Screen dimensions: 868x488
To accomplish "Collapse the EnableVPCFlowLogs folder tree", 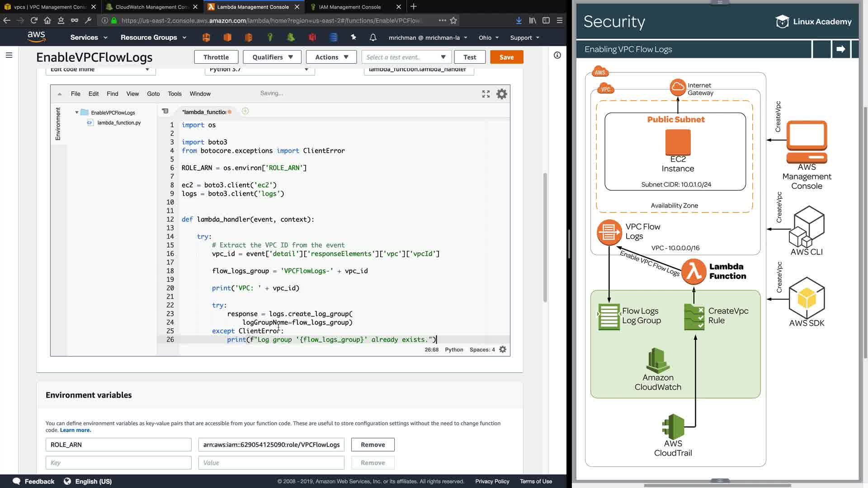I will coord(77,113).
